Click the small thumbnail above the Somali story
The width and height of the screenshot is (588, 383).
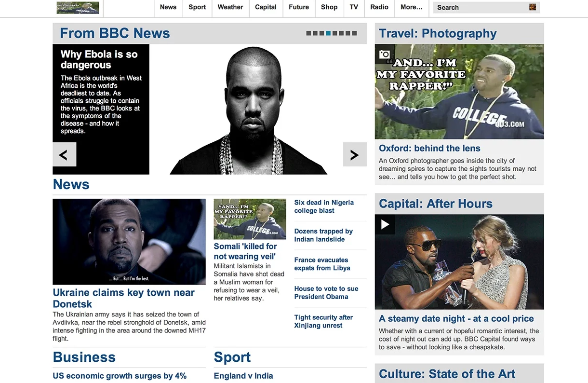pos(250,219)
